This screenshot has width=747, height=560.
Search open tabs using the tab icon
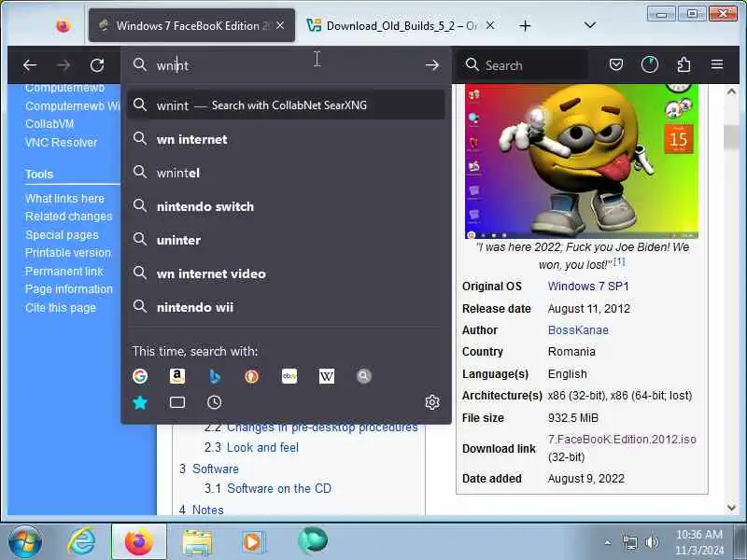[177, 403]
